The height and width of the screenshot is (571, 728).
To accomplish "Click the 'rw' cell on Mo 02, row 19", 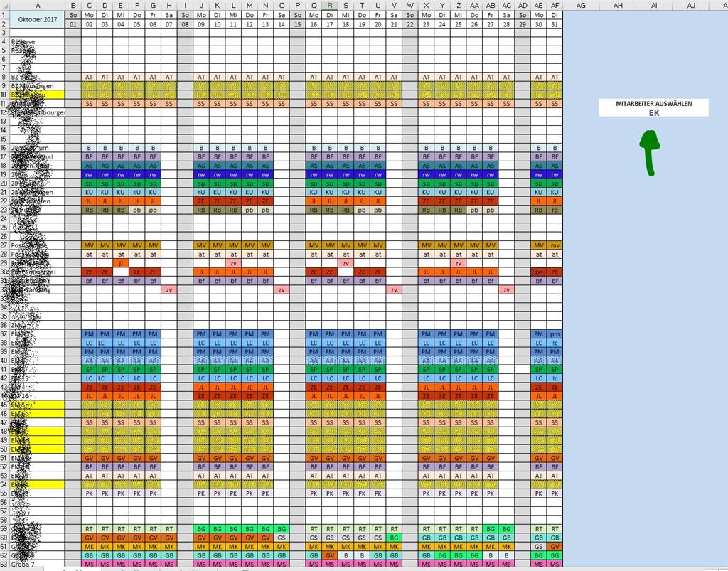I will coord(89,174).
